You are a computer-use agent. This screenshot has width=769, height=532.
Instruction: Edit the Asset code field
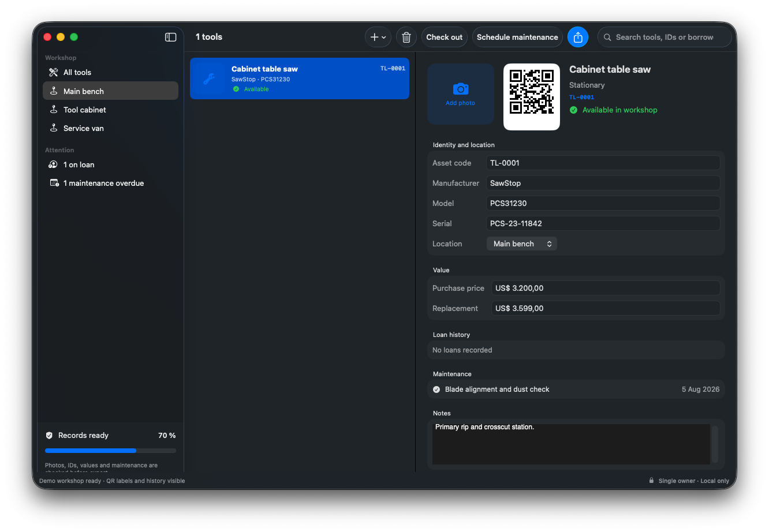[603, 163]
